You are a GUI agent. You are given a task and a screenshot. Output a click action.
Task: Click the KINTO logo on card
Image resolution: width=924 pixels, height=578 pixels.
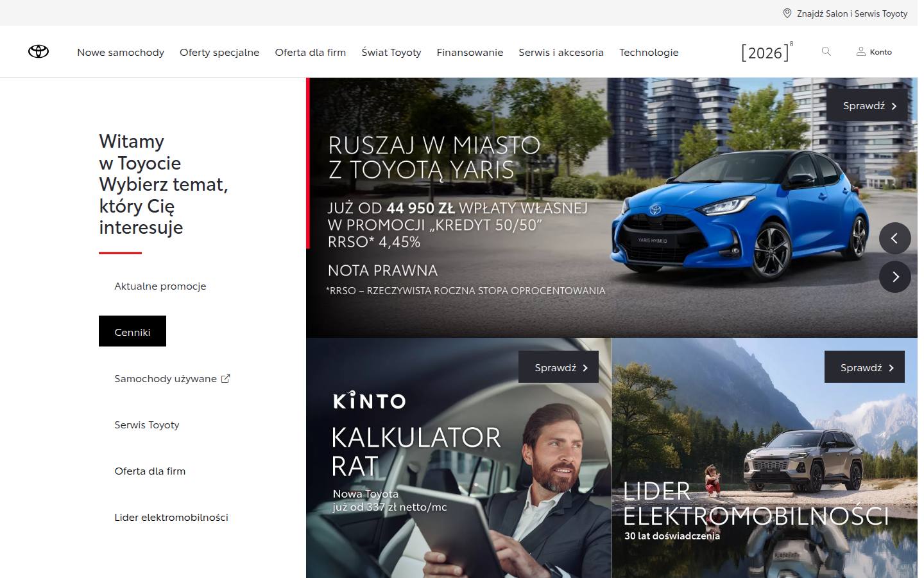[370, 400]
